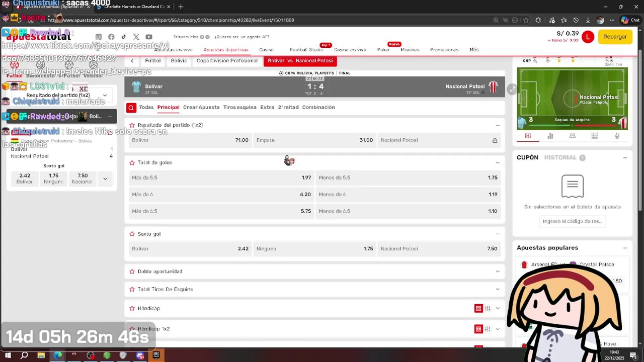
Task: Switch to the Tiros esquina tab
Action: coord(239,108)
